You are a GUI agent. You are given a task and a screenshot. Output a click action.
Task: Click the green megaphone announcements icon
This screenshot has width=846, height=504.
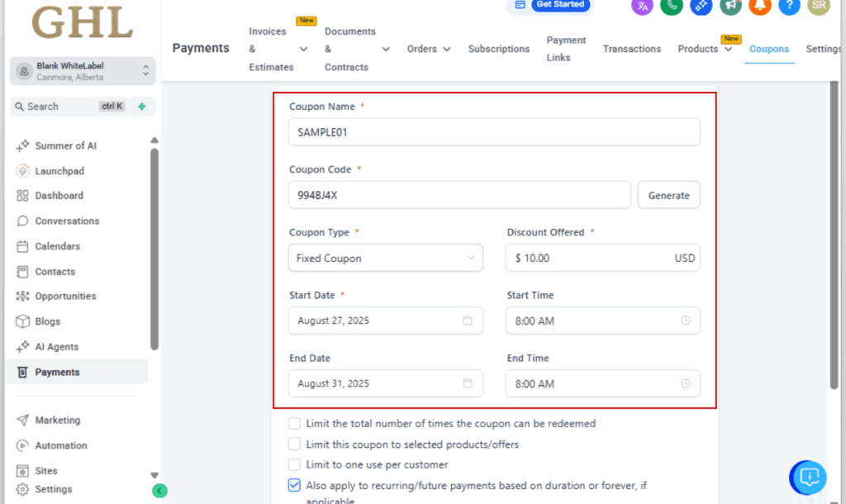point(730,6)
